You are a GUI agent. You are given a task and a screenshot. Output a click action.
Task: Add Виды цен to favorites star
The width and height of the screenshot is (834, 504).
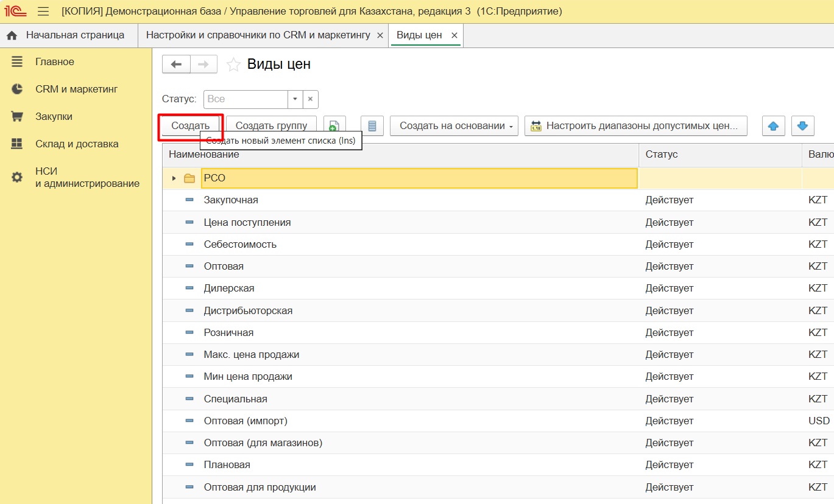click(x=233, y=65)
